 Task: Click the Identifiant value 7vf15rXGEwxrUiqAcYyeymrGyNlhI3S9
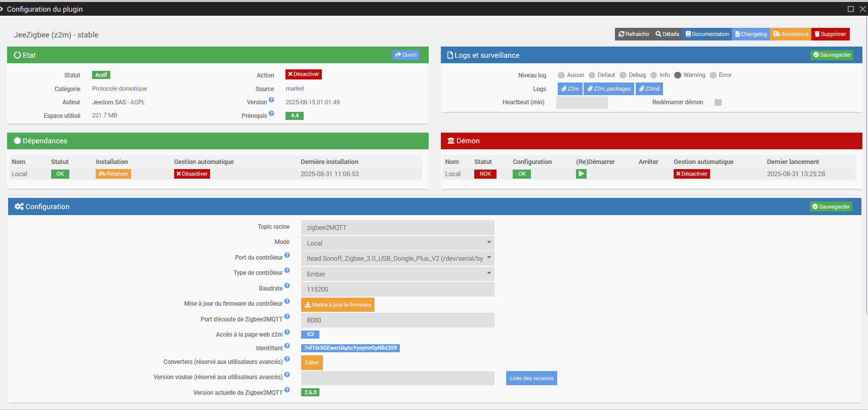point(350,348)
